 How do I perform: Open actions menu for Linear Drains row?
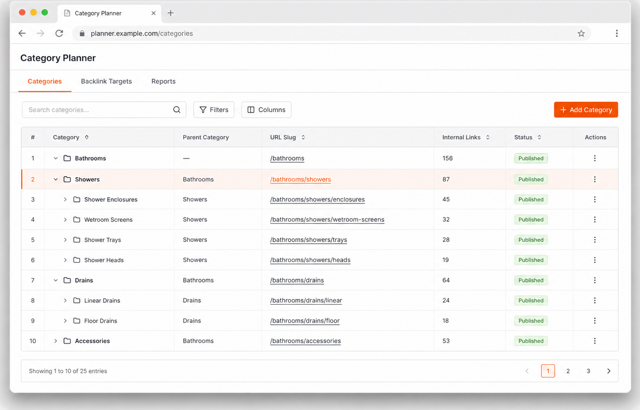(x=595, y=300)
